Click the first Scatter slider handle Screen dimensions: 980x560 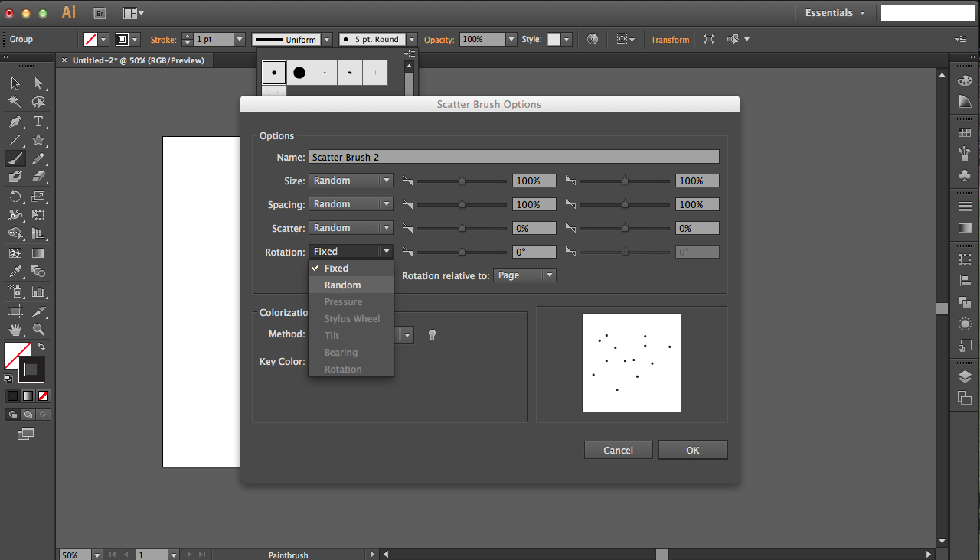(462, 228)
